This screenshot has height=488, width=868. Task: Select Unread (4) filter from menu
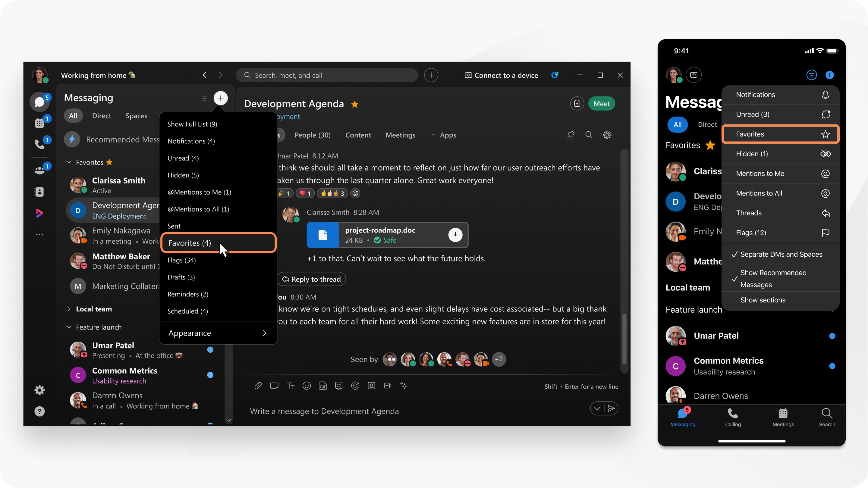tap(183, 158)
